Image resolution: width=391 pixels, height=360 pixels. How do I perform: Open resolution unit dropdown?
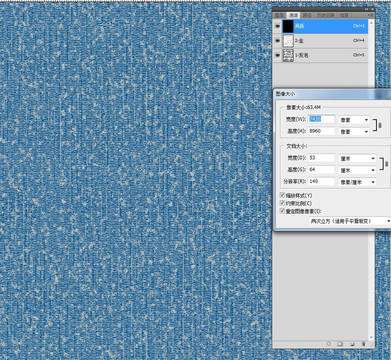pyautogui.click(x=357, y=182)
